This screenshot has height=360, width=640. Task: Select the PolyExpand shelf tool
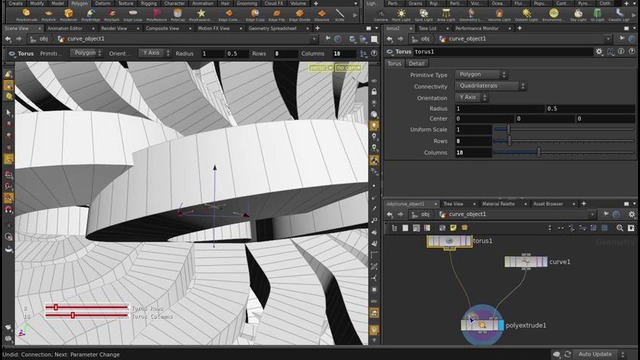click(x=200, y=15)
